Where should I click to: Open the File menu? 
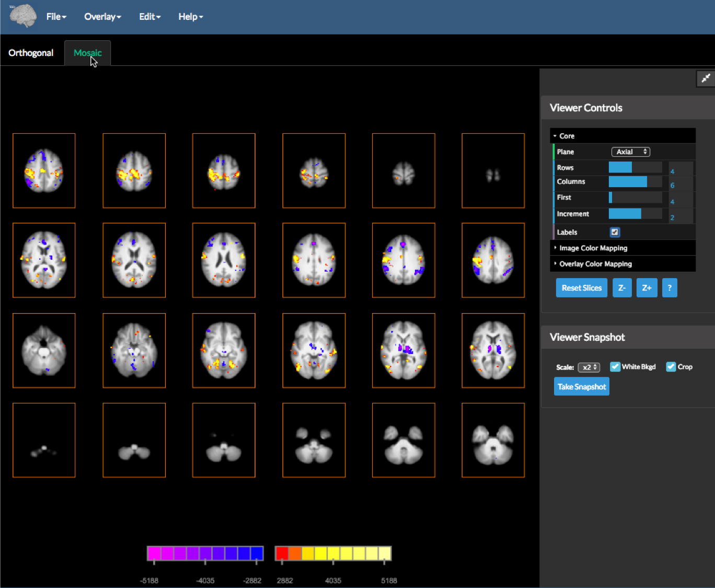56,17
